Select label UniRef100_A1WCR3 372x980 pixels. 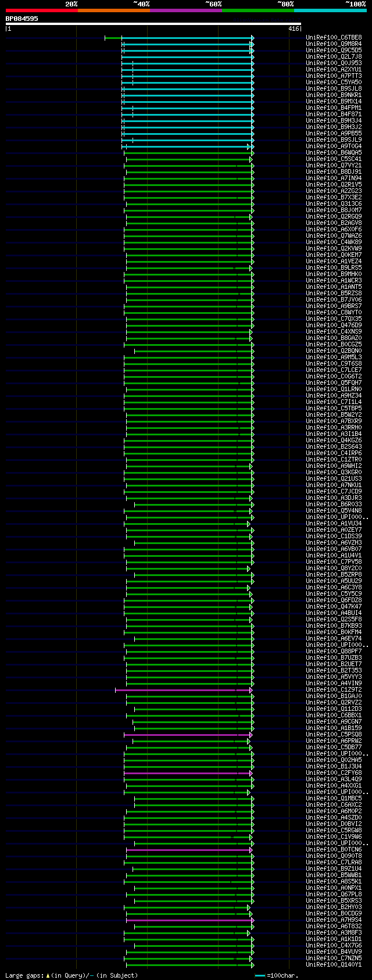[x=334, y=281]
